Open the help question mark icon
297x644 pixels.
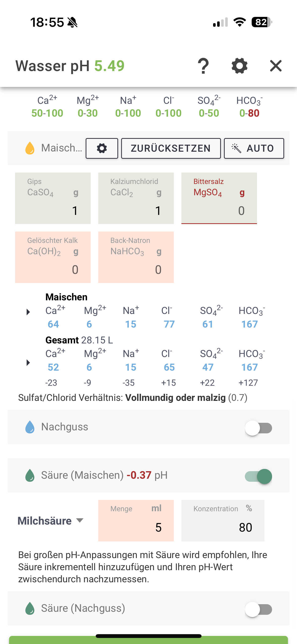point(203,66)
